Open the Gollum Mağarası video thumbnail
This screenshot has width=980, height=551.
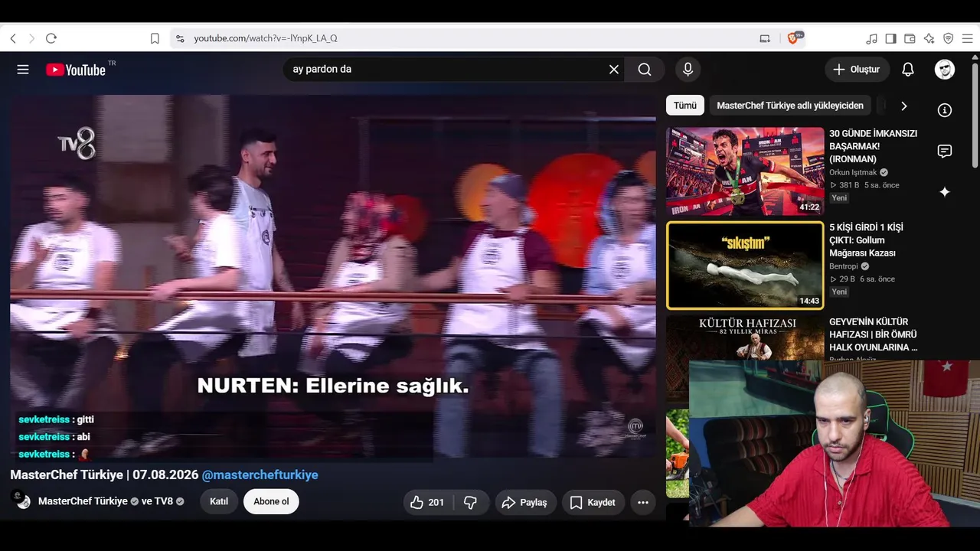(745, 266)
